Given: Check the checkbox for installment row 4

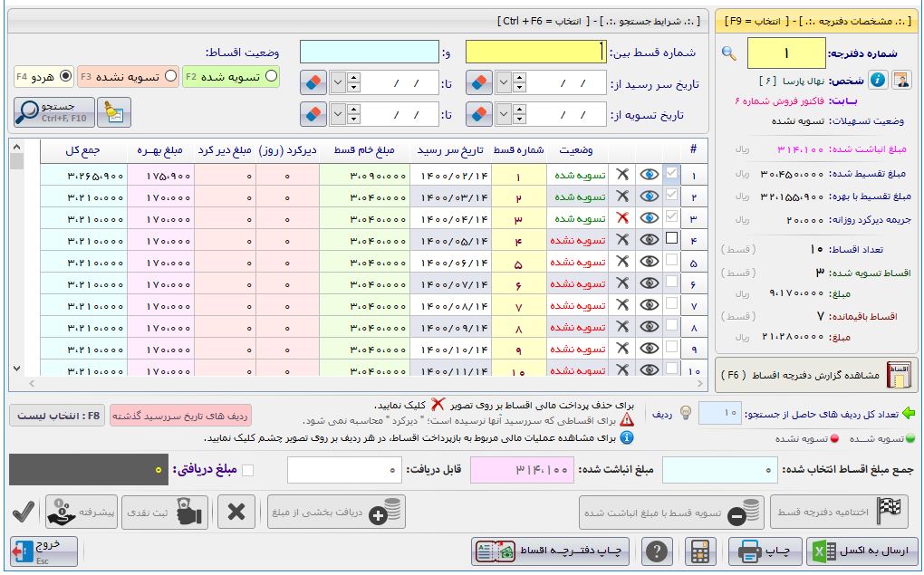Looking at the screenshot, I should (671, 240).
